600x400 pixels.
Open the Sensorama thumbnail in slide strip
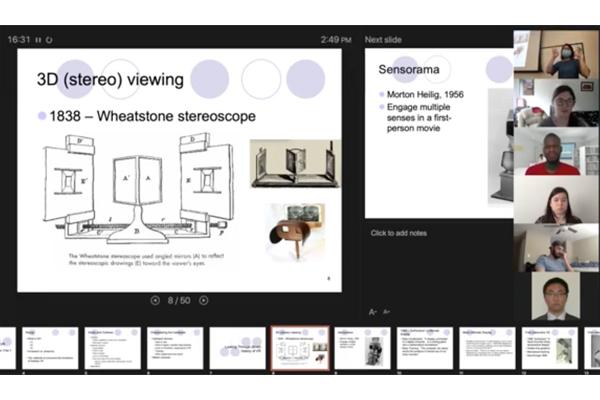click(362, 348)
